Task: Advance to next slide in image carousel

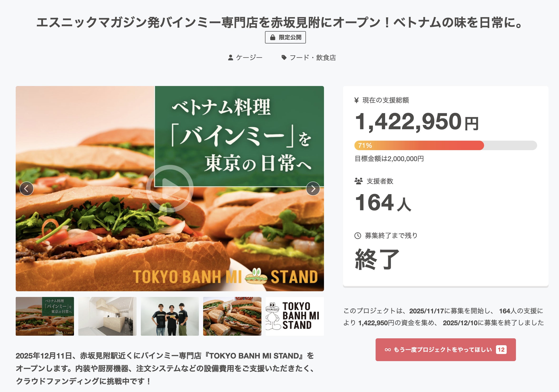Action: 313,188
